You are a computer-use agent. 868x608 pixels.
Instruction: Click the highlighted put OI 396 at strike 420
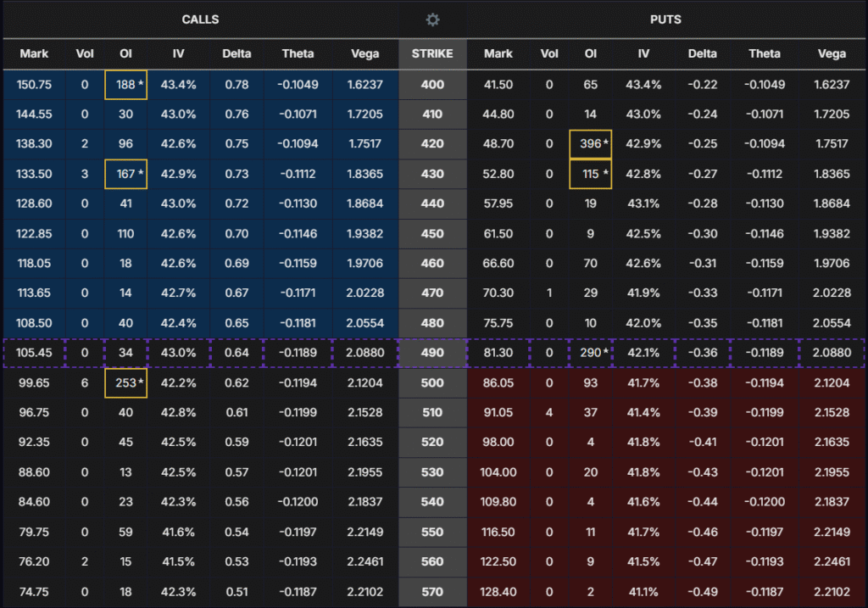tap(591, 144)
